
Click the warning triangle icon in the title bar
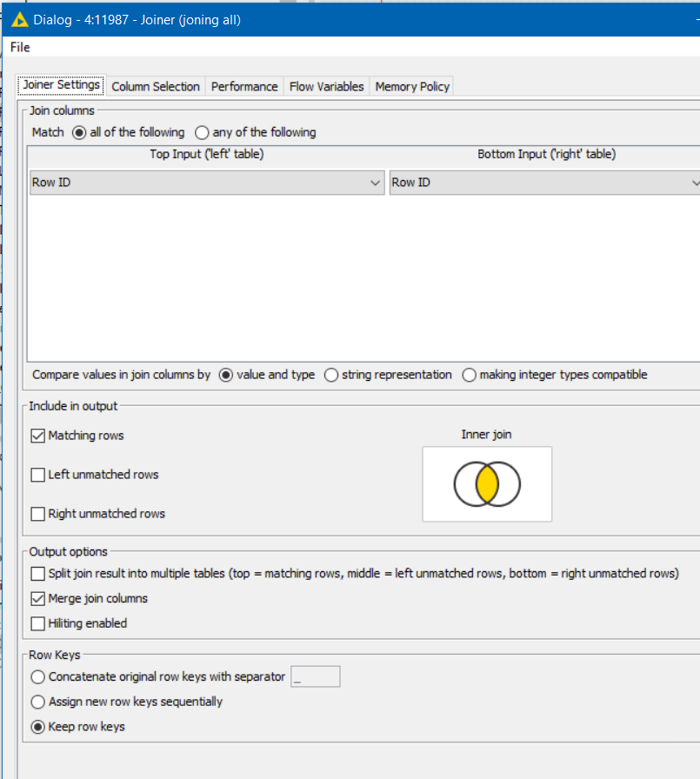[x=19, y=18]
